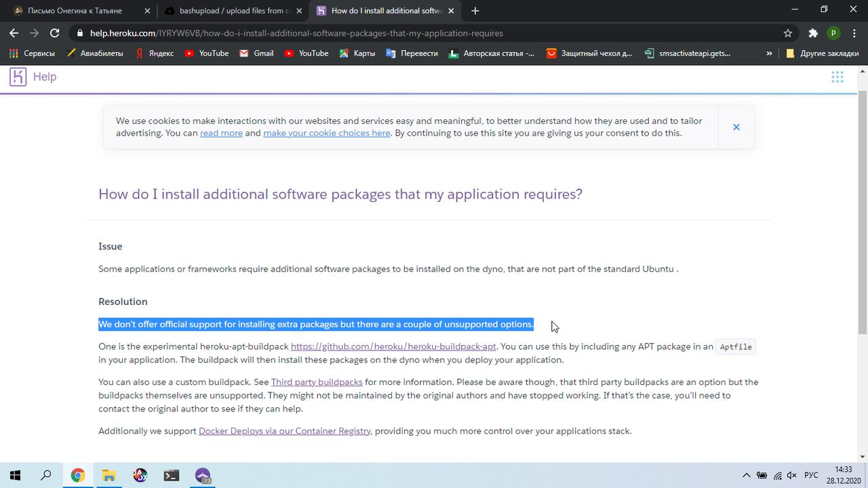Viewport: 868px width, 488px height.
Task: Dismiss the cookie notice banner
Action: click(x=736, y=127)
